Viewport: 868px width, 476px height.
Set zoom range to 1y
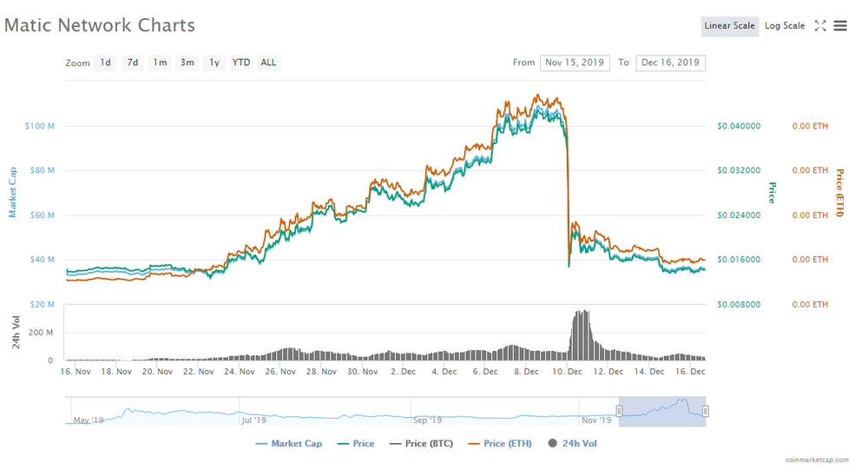click(x=214, y=63)
